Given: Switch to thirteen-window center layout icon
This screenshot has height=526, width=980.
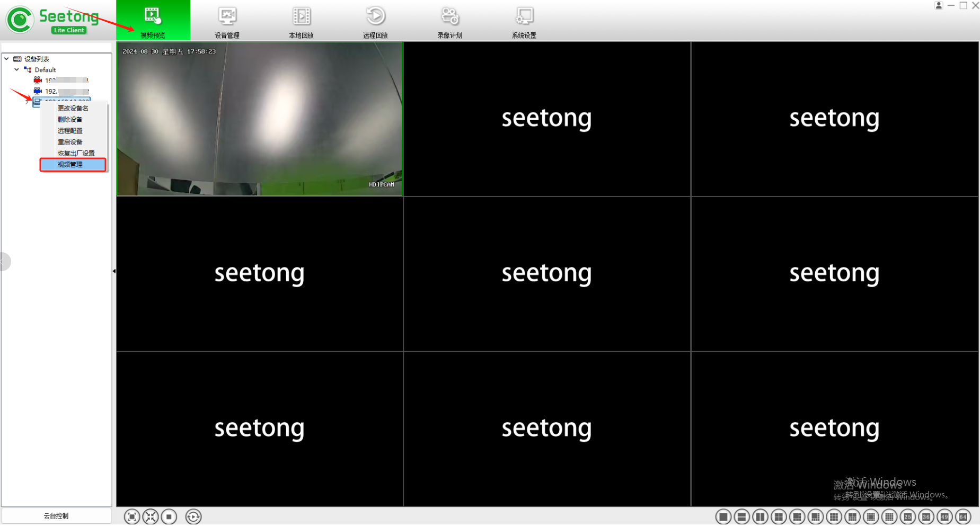Looking at the screenshot, I should 871,516.
